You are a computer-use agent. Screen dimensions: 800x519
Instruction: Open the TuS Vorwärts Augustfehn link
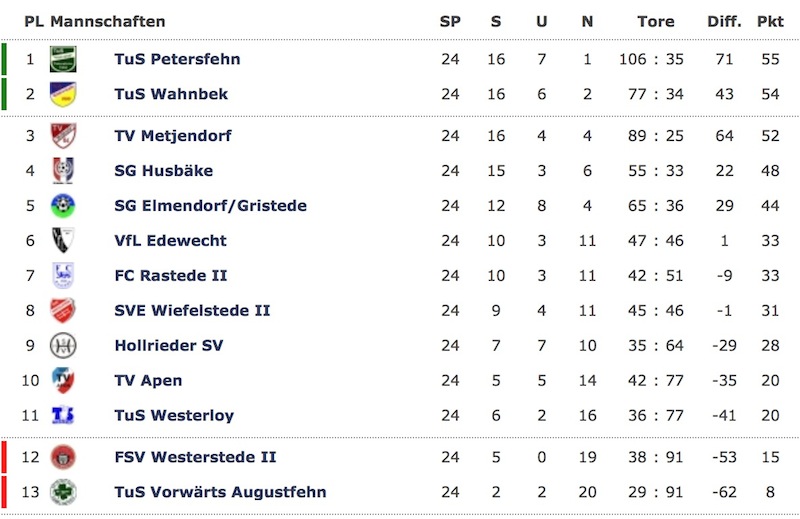point(220,493)
